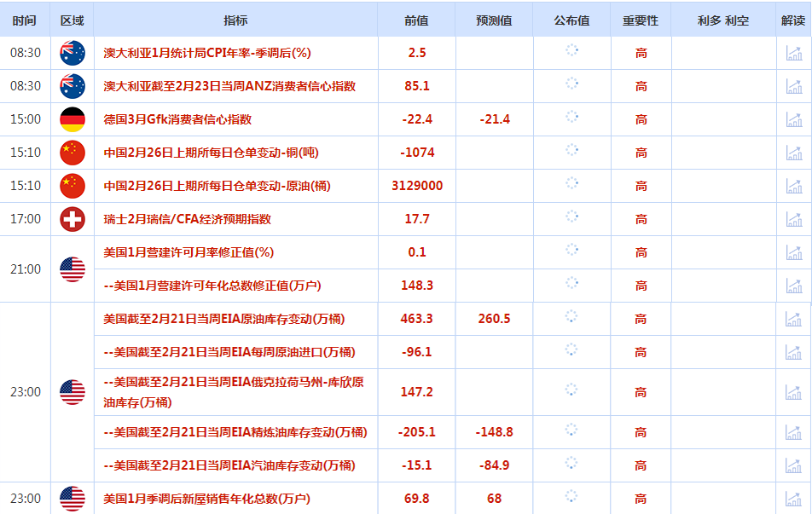Image resolution: width=812 pixels, height=514 pixels.
Task: Select time cell 17:00
Action: click(26, 219)
